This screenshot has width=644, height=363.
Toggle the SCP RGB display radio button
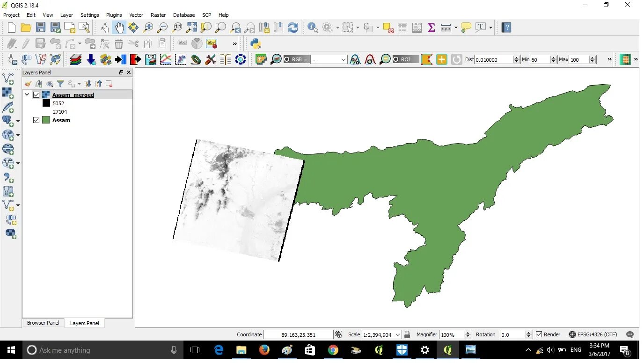pyautogui.click(x=286, y=59)
